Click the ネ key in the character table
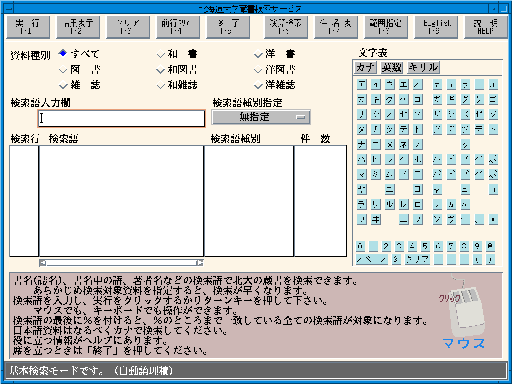 (x=404, y=144)
